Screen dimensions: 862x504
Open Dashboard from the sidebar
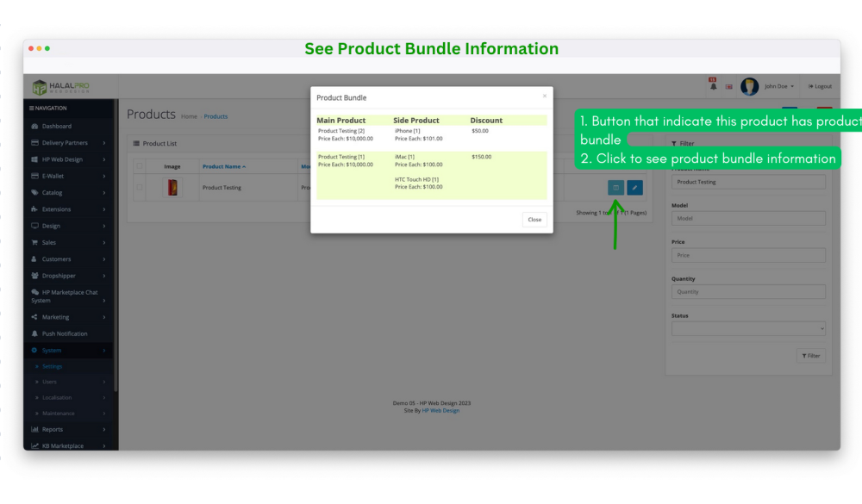click(x=57, y=127)
